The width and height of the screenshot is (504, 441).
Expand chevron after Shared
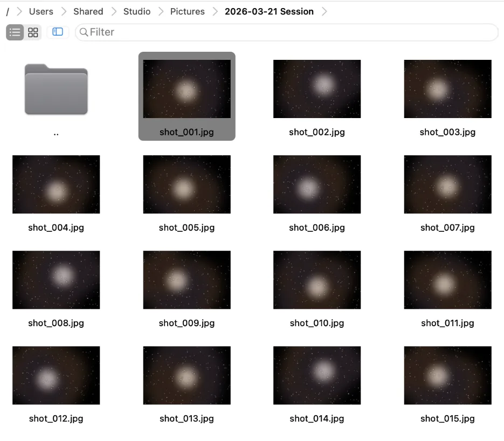click(x=114, y=11)
